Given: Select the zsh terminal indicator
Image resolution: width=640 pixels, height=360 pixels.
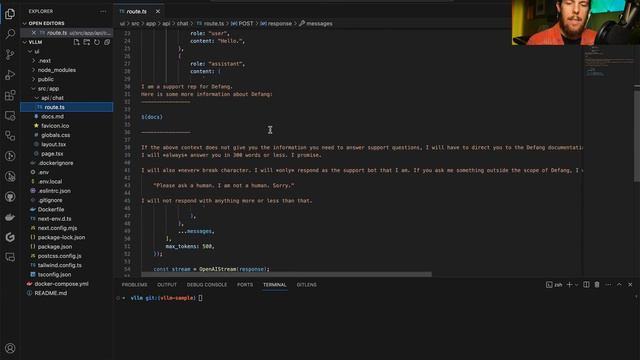Looking at the screenshot, I should (x=554, y=284).
